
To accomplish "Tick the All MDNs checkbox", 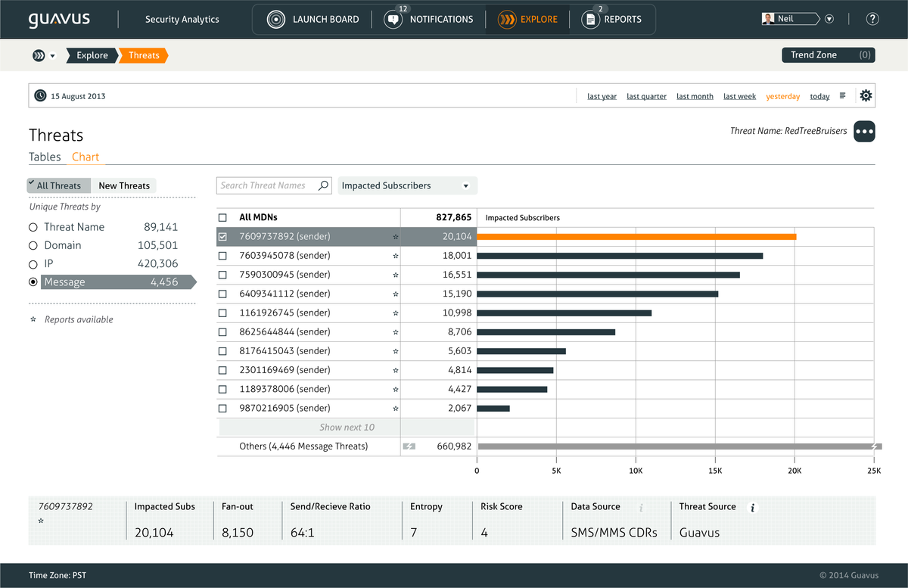I will point(222,218).
